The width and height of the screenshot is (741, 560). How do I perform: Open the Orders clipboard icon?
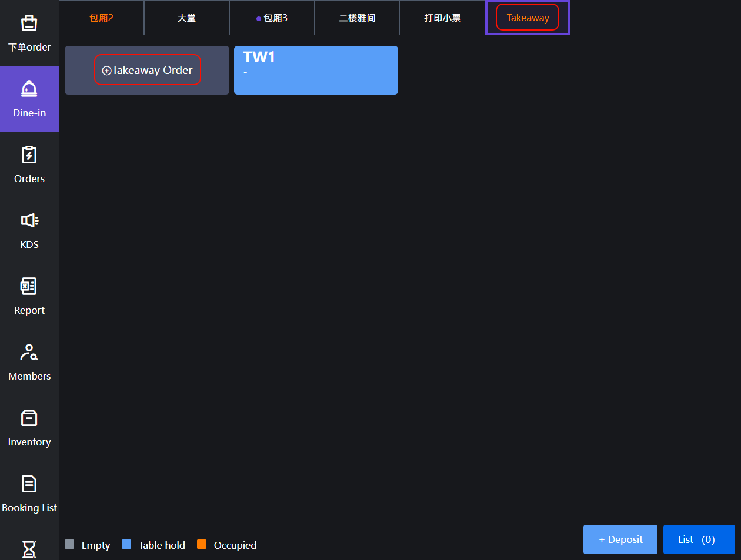coord(29,155)
